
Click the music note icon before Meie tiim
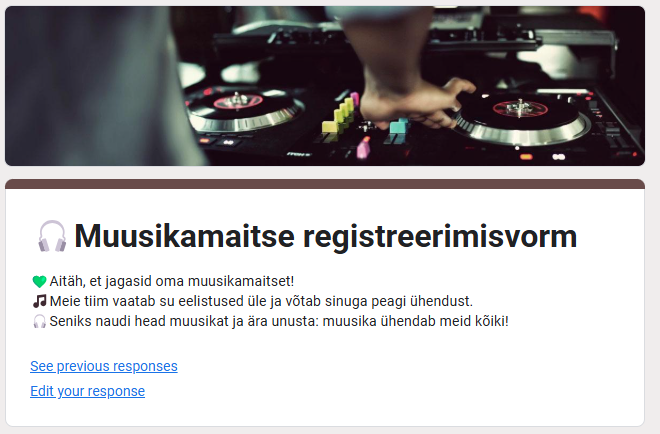click(x=39, y=301)
